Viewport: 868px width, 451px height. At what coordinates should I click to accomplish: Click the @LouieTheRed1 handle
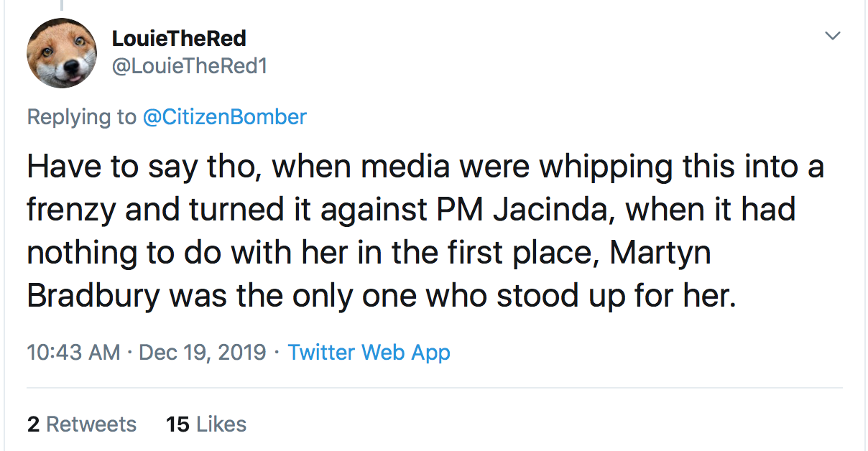(x=190, y=66)
